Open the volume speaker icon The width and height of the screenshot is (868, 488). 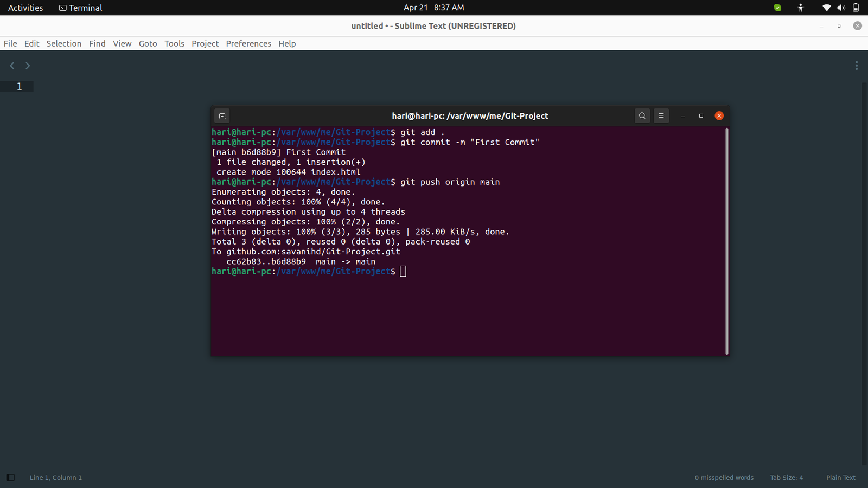point(841,8)
